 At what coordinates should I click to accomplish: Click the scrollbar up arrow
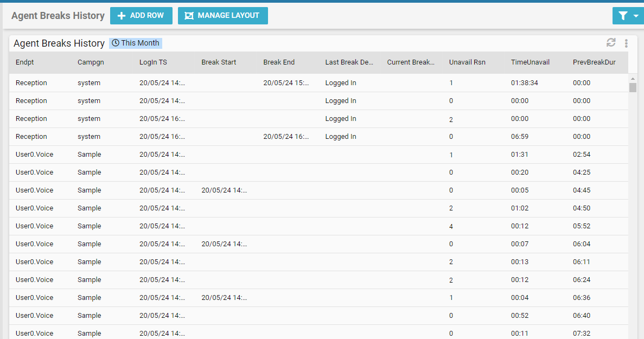point(633,79)
